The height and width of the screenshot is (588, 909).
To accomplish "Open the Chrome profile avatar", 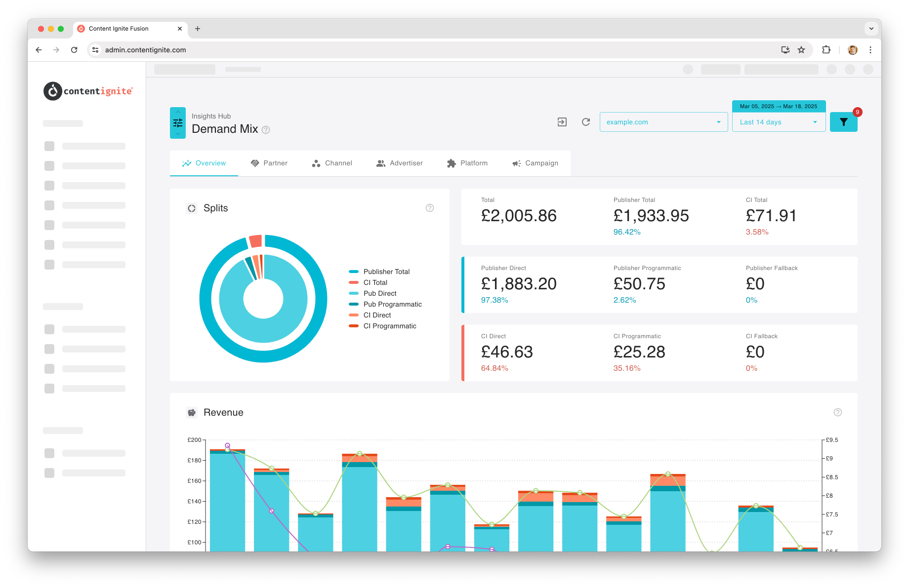I will (853, 50).
